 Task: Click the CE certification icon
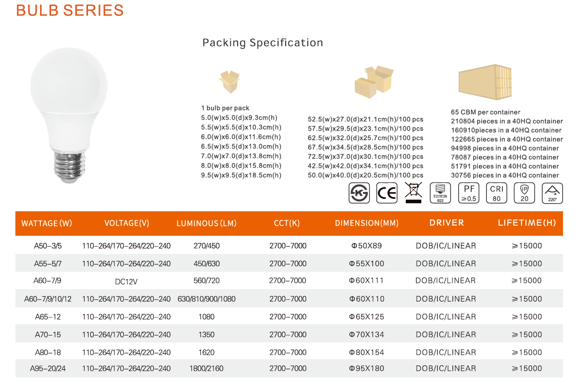click(x=387, y=193)
